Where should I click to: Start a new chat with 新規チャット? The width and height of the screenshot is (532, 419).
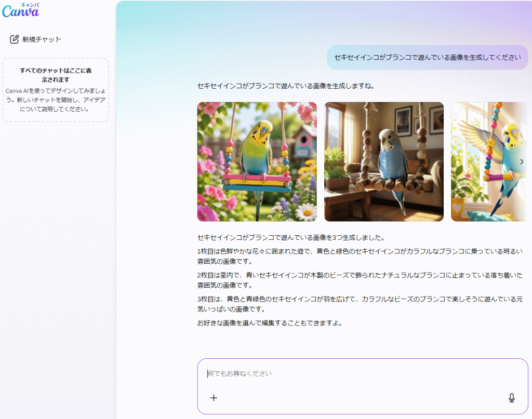[x=36, y=39]
